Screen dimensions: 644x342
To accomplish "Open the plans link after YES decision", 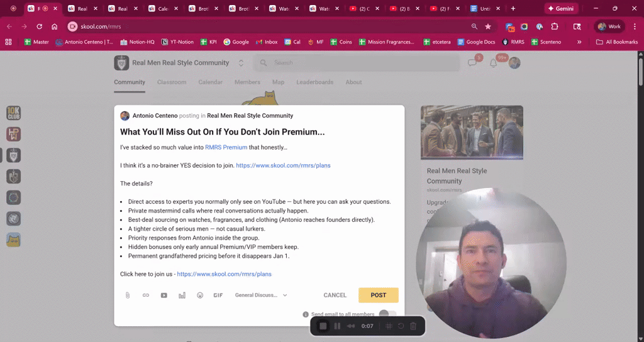I will click(x=283, y=165).
